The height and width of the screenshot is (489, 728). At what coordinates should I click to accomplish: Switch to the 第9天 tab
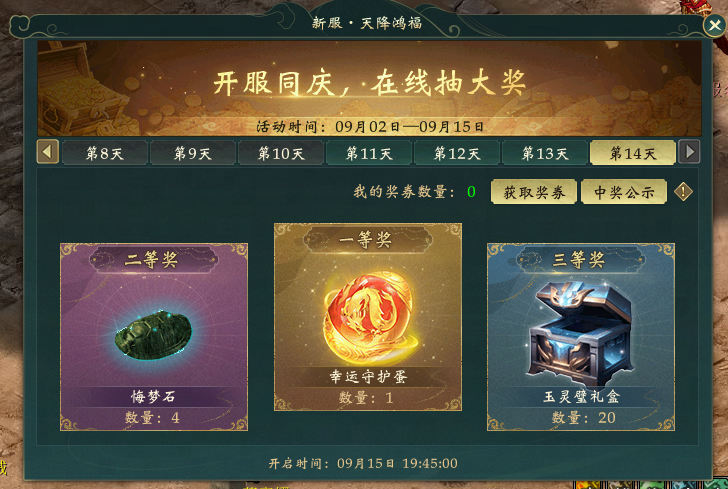[193, 153]
